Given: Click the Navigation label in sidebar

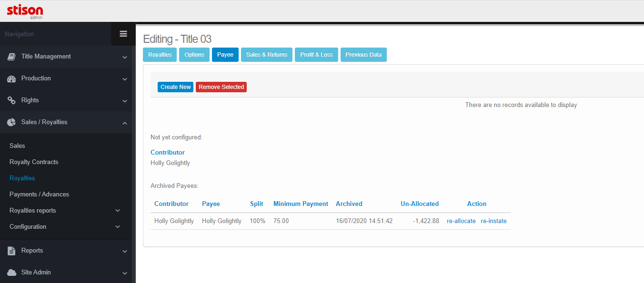Looking at the screenshot, I should pos(20,34).
